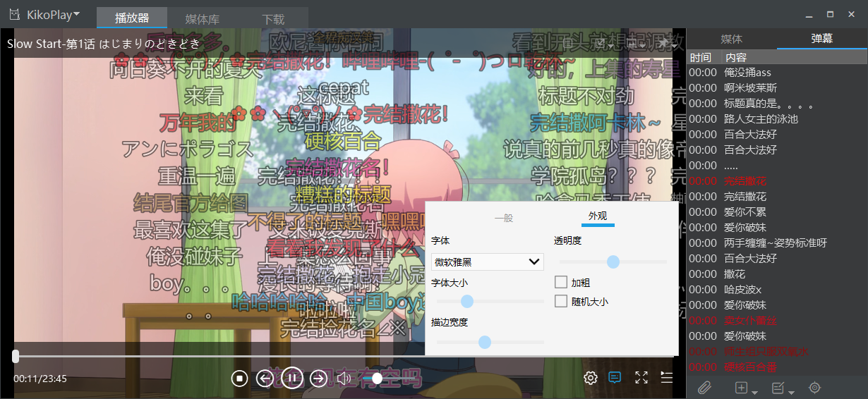Mute the player volume speaker icon

click(x=344, y=379)
